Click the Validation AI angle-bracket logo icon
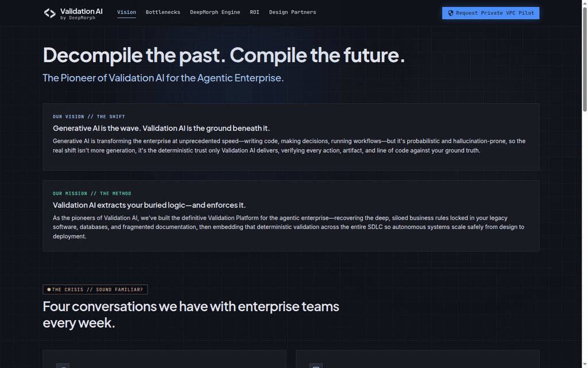 click(49, 13)
